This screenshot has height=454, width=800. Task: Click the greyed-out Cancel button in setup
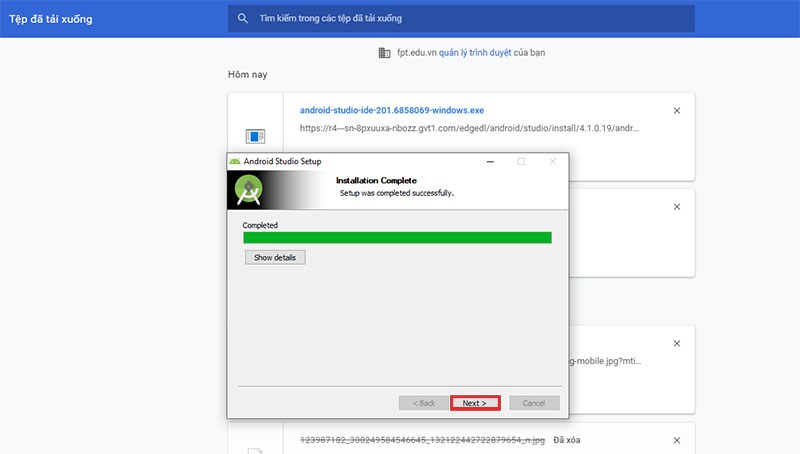click(x=534, y=403)
